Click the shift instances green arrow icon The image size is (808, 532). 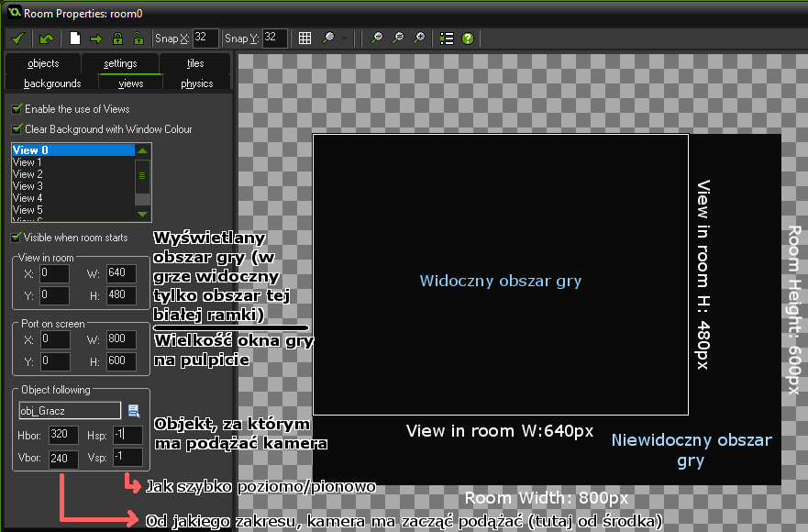coord(95,39)
